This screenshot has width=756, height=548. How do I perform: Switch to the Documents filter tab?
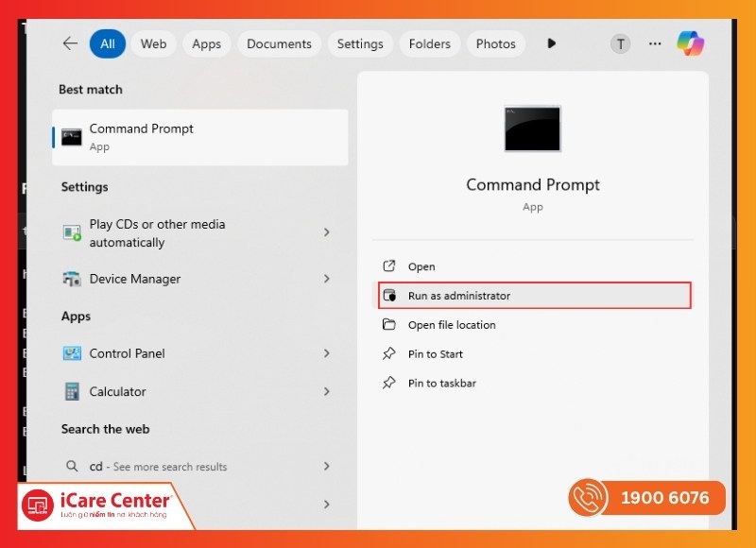279,43
